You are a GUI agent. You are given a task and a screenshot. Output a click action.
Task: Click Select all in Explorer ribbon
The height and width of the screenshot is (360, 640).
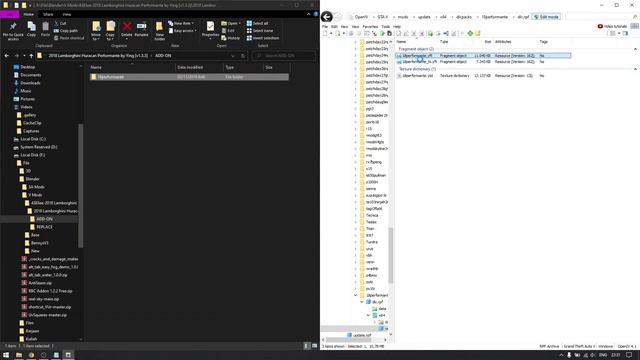(258, 23)
